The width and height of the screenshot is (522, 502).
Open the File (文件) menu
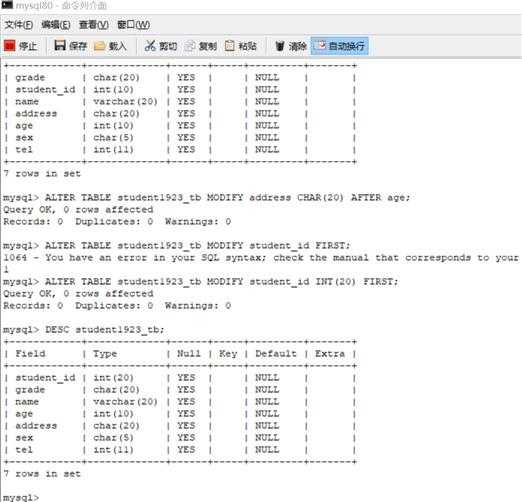(19, 24)
